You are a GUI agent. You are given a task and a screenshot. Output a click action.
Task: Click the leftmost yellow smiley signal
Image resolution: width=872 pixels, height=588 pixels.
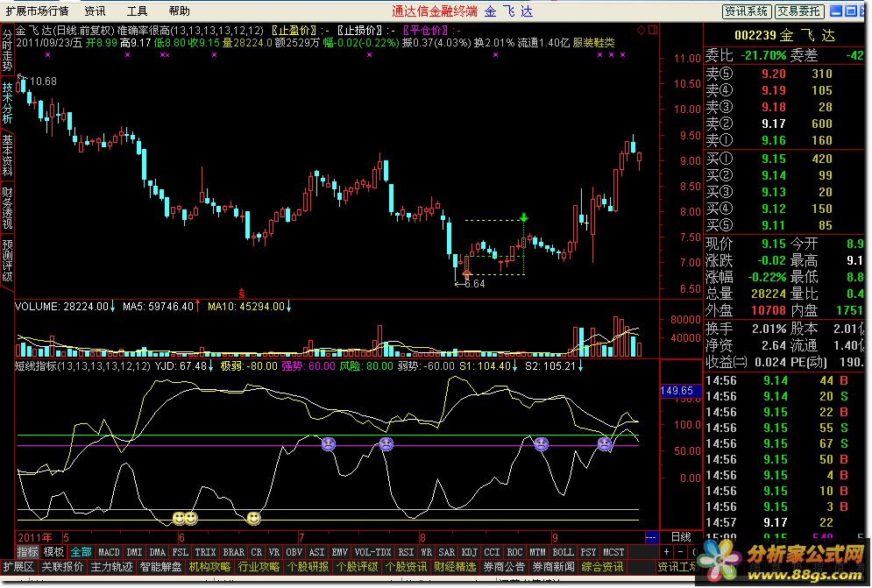coord(179,519)
